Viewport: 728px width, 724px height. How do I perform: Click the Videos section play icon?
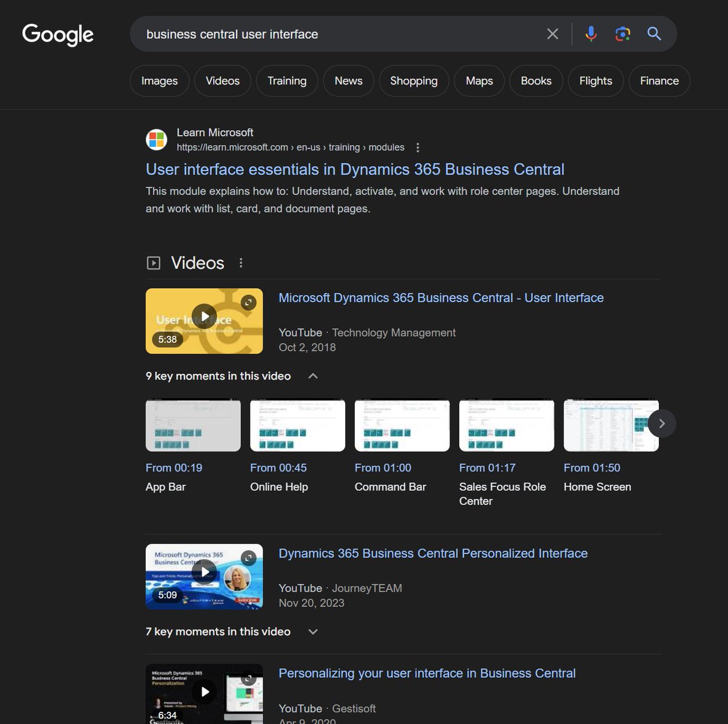coord(153,263)
